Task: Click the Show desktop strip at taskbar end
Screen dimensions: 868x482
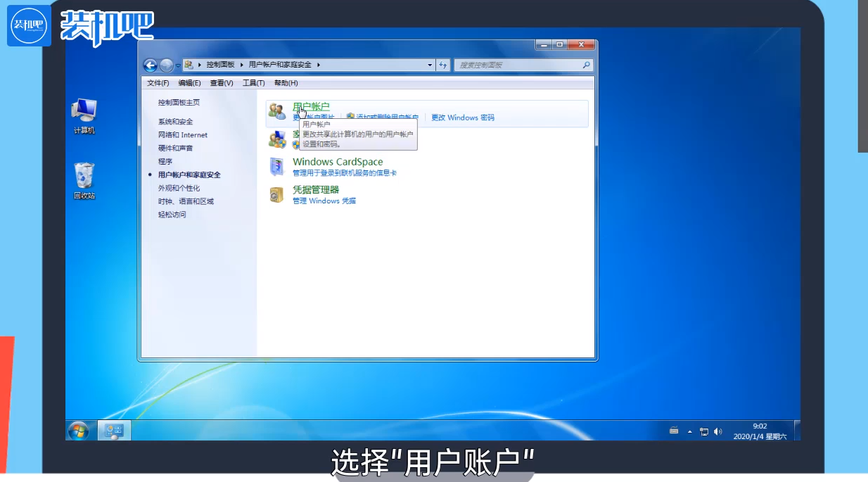Action: point(797,431)
